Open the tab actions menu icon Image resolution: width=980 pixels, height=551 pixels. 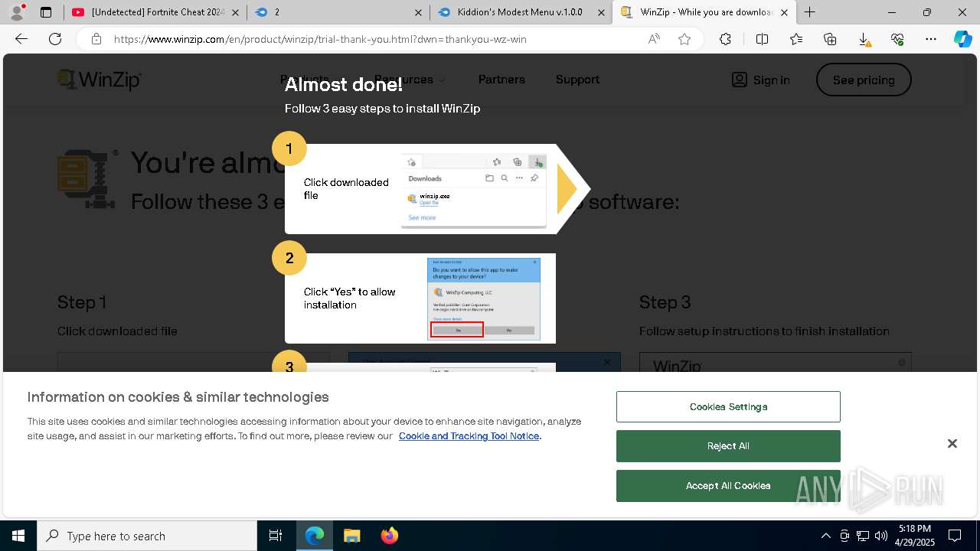[46, 12]
